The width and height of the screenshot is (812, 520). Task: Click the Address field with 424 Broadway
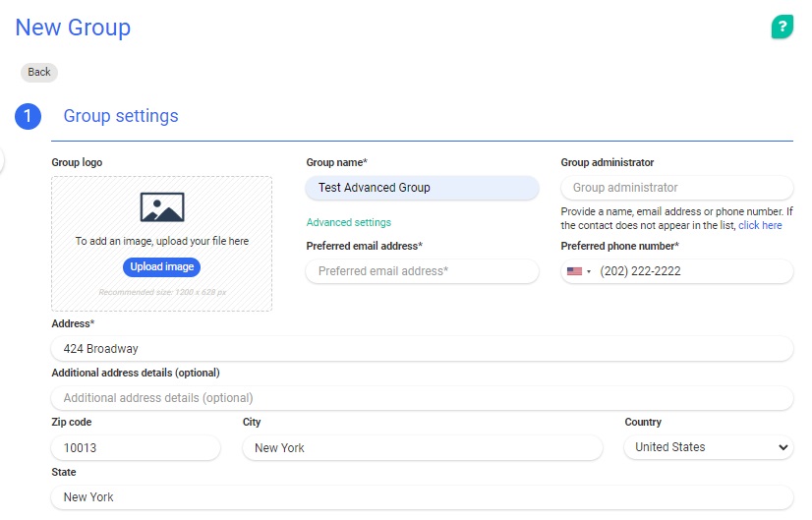(x=422, y=349)
